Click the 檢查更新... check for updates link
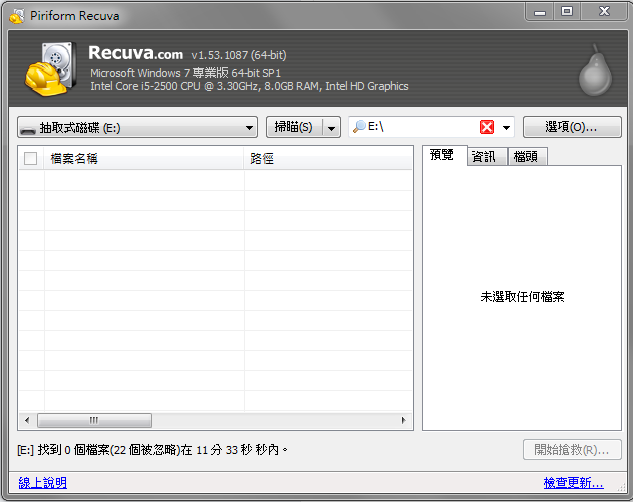Screen dimensions: 633x502 [574, 483]
